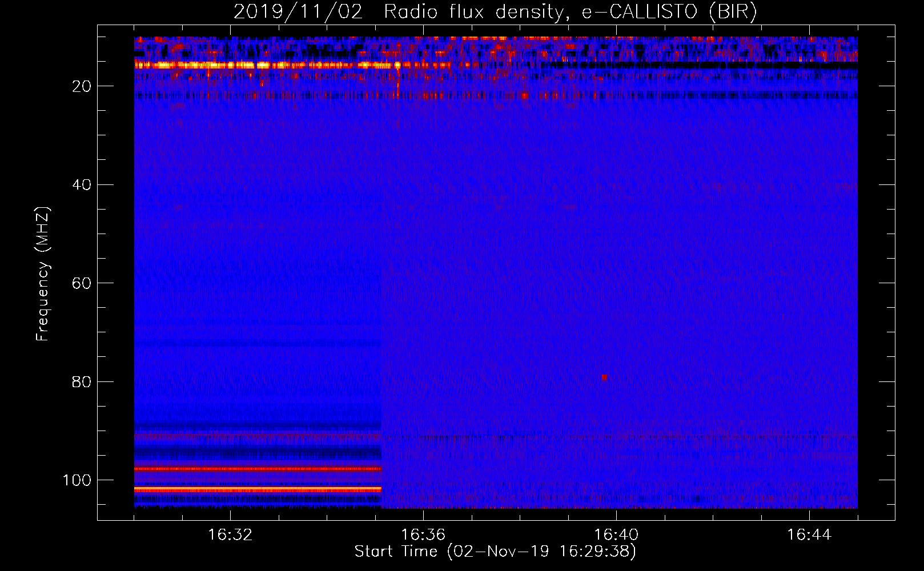Image resolution: width=924 pixels, height=571 pixels.
Task: Click the 16:32 time tick label
Action: tap(230, 535)
